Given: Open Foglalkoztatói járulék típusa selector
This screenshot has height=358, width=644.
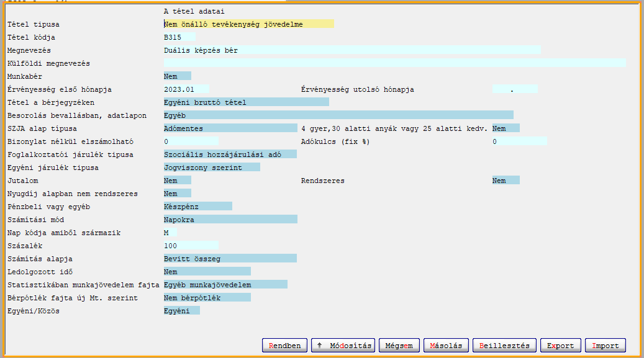Looking at the screenshot, I should 230,154.
